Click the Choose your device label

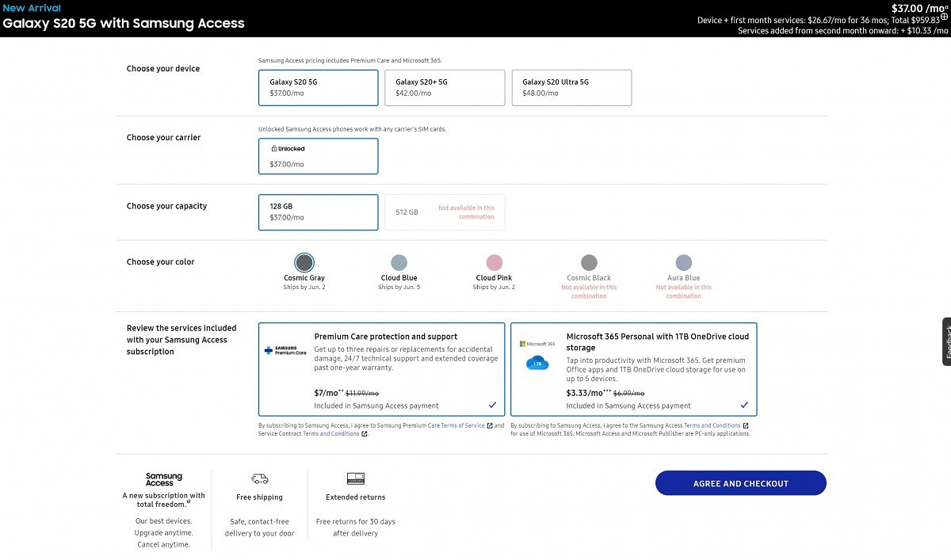click(x=163, y=69)
